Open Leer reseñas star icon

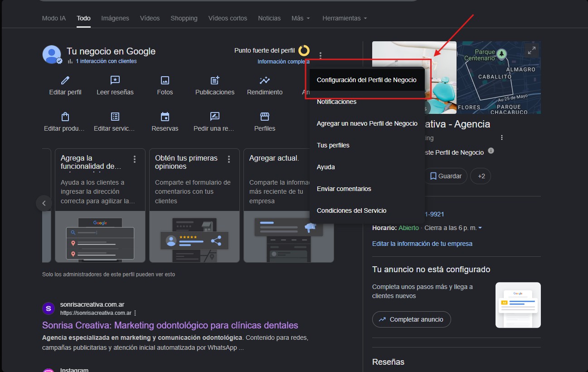(115, 80)
